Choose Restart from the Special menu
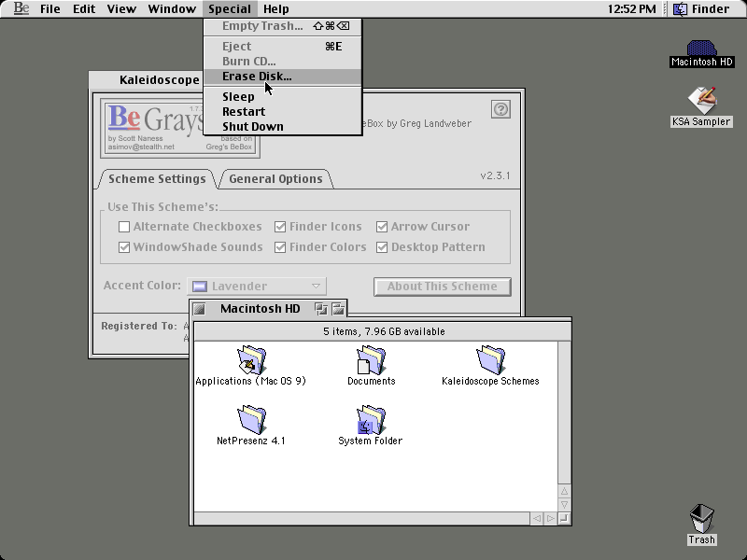Image resolution: width=747 pixels, height=560 pixels. click(283, 111)
